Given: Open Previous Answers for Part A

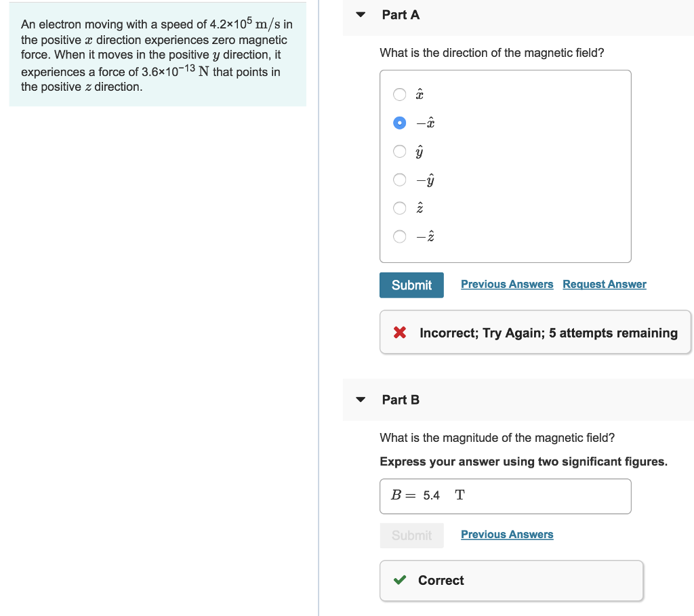Looking at the screenshot, I should coord(507,285).
